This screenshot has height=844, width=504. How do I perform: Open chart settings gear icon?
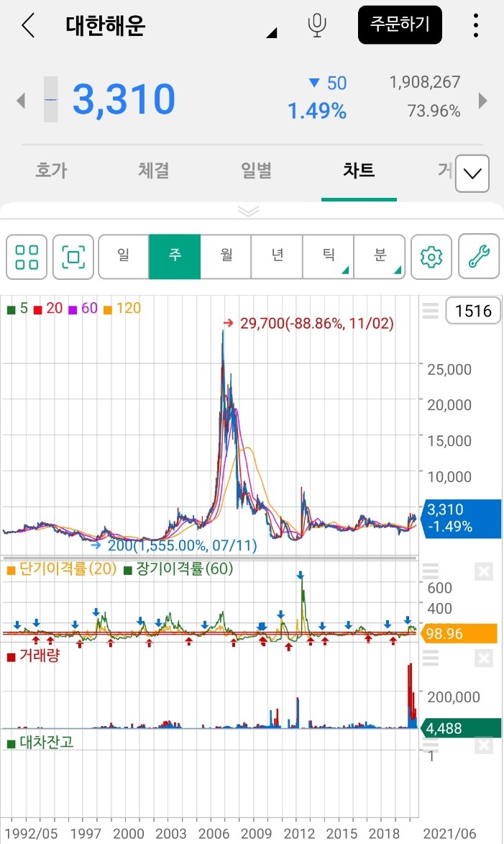(x=431, y=257)
